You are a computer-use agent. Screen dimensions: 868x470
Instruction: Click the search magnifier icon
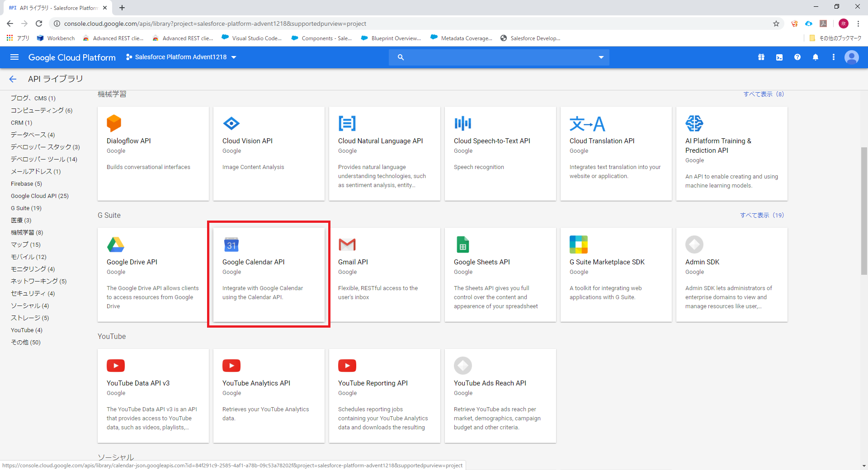tap(401, 57)
